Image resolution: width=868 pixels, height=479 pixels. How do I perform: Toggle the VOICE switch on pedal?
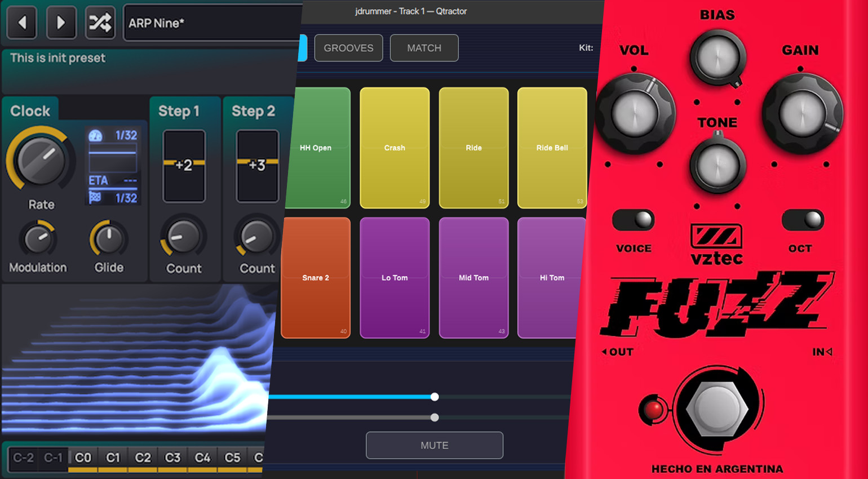pos(634,220)
